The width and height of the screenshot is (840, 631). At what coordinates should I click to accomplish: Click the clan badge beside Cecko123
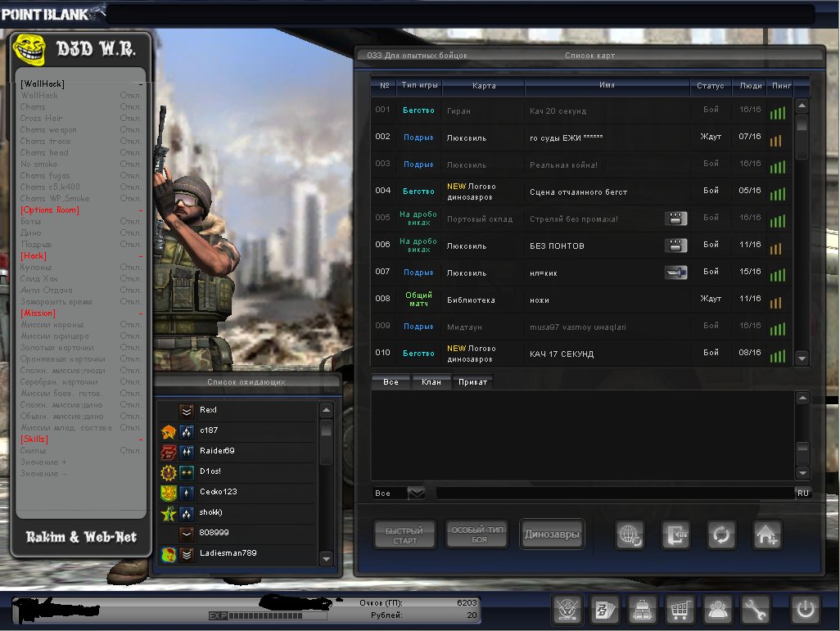[x=169, y=492]
